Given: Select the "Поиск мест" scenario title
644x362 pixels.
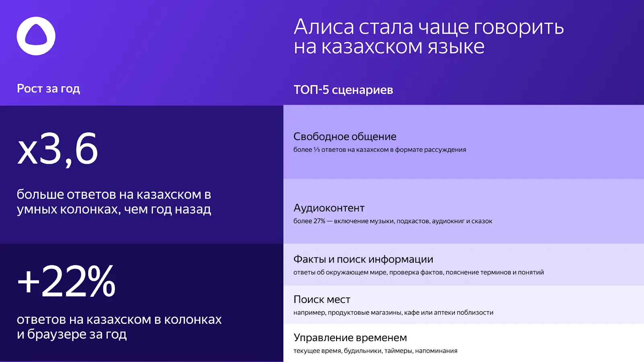Looking at the screenshot, I should pos(322,300).
